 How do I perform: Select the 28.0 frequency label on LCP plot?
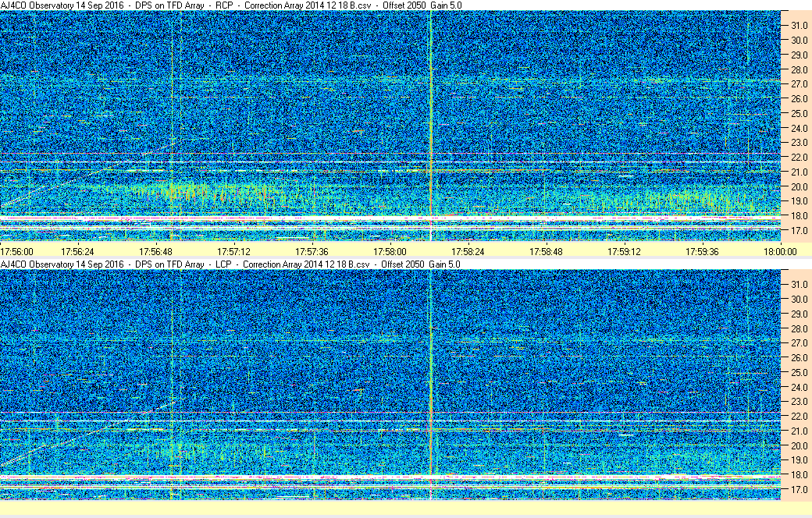pyautogui.click(x=799, y=328)
